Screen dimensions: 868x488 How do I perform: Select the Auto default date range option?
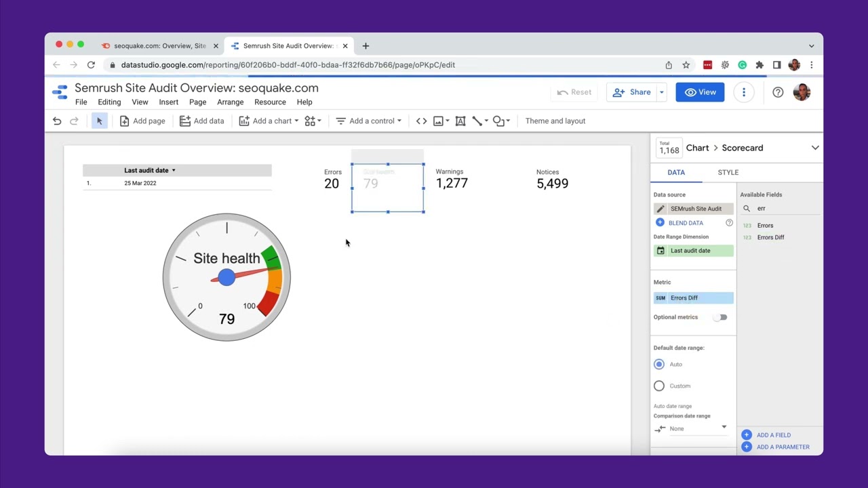click(658, 364)
